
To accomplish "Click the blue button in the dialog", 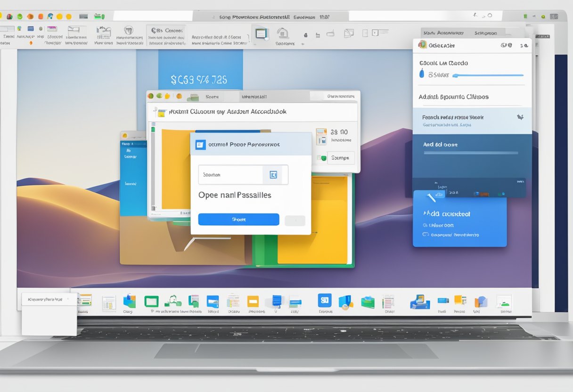I will 238,220.
